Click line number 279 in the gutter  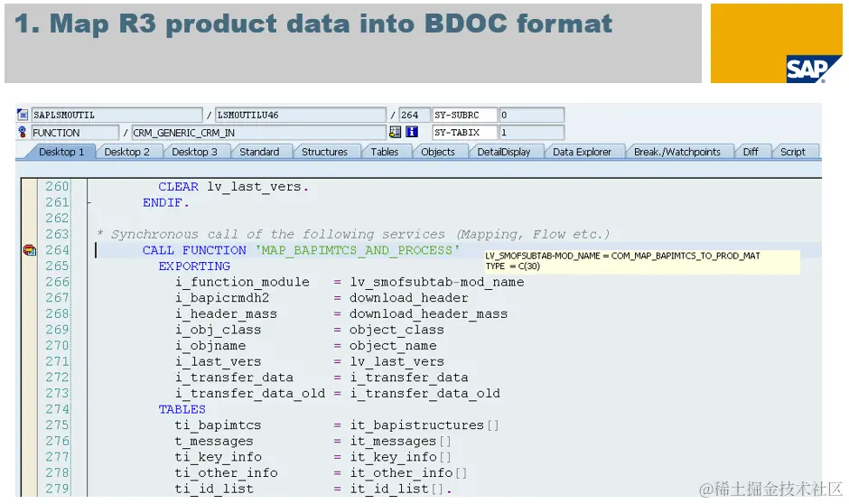pyautogui.click(x=57, y=489)
